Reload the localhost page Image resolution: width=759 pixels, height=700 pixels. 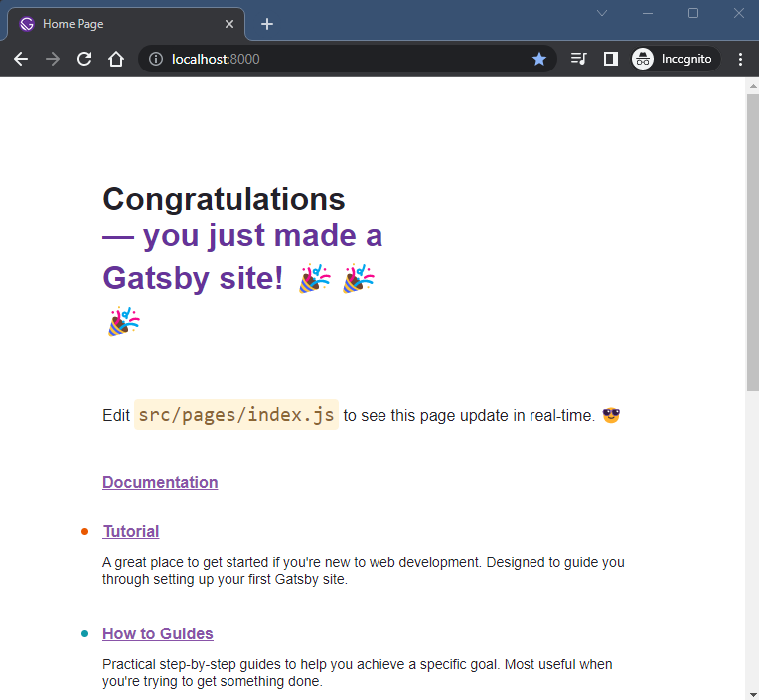[x=84, y=59]
